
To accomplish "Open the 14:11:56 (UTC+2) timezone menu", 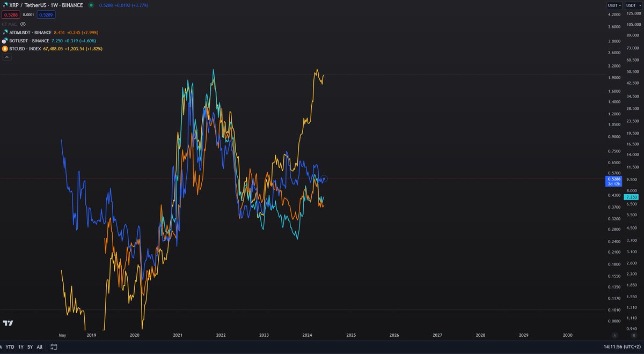I will click(622, 347).
